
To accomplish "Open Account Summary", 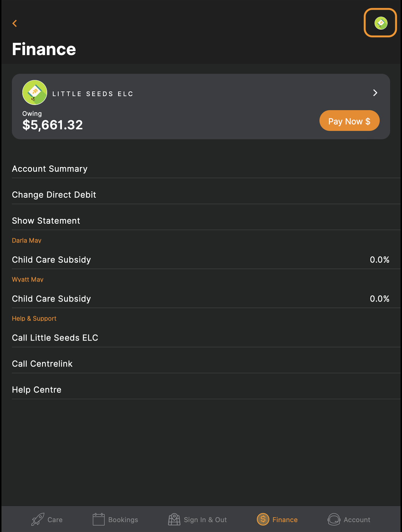I will coord(50,168).
